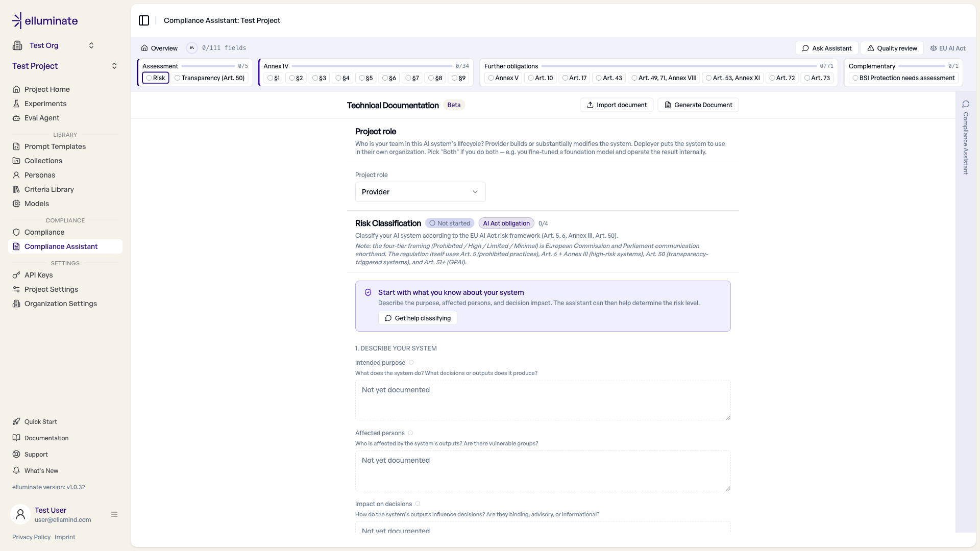This screenshot has height=551, width=980.
Task: Select the Transparency (Art. 50) chip
Action: pos(209,78)
